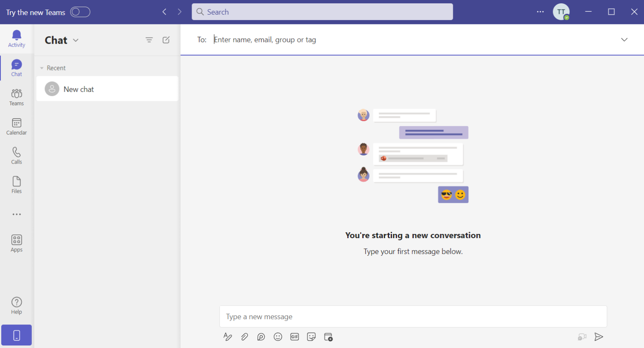644x348 pixels.
Task: Open the Activity feed
Action: point(16,39)
